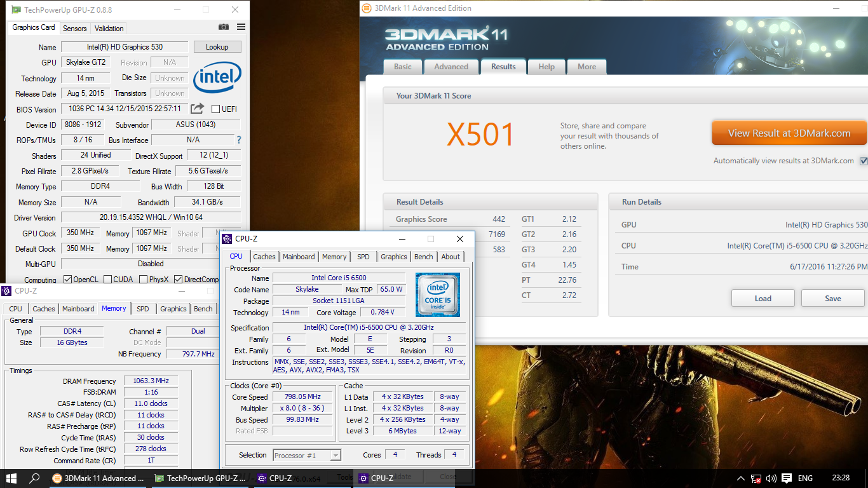Switch to Caches tab in front CPU-Z
The height and width of the screenshot is (488, 868).
coord(264,257)
